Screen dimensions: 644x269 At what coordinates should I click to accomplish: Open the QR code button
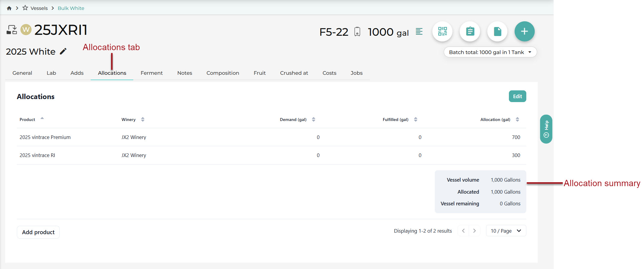(x=442, y=31)
